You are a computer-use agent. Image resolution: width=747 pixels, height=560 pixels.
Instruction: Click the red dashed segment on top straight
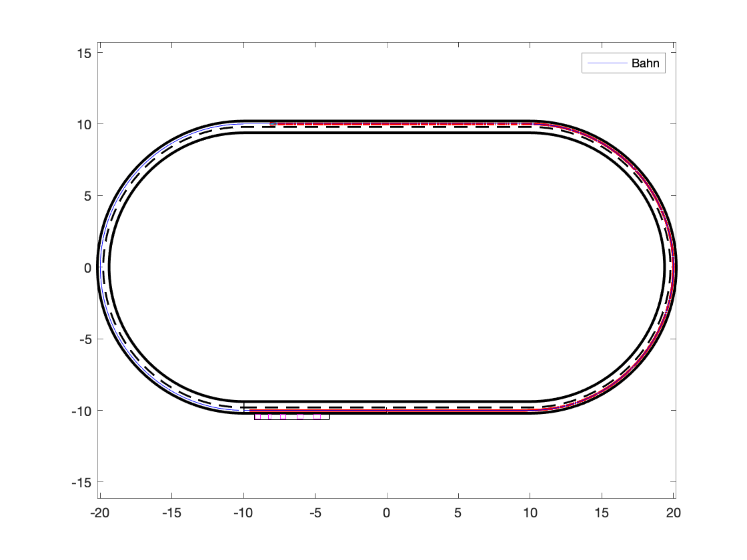400,123
